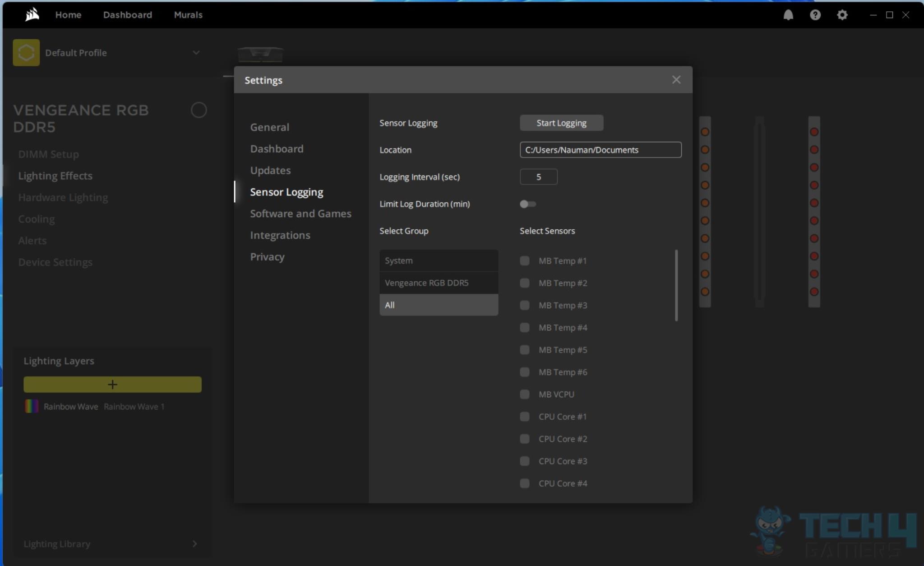This screenshot has width=924, height=566.
Task: Click the Lighting Layers heading
Action: point(59,361)
